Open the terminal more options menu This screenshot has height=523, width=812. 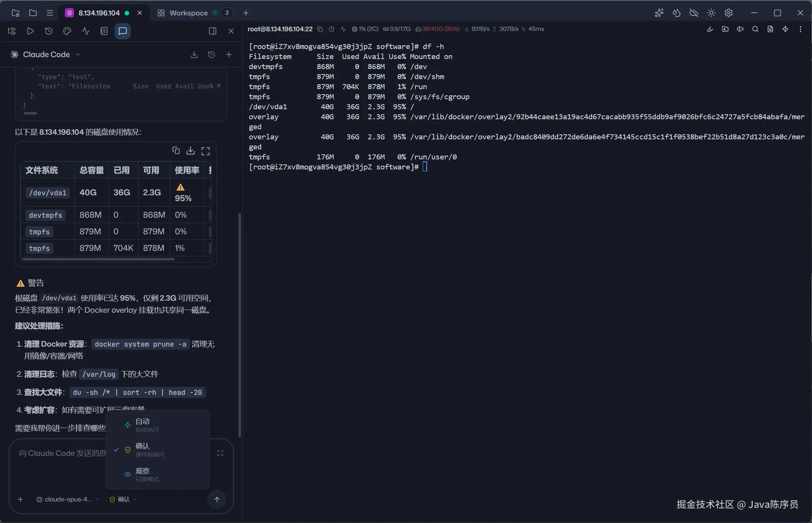click(x=800, y=29)
